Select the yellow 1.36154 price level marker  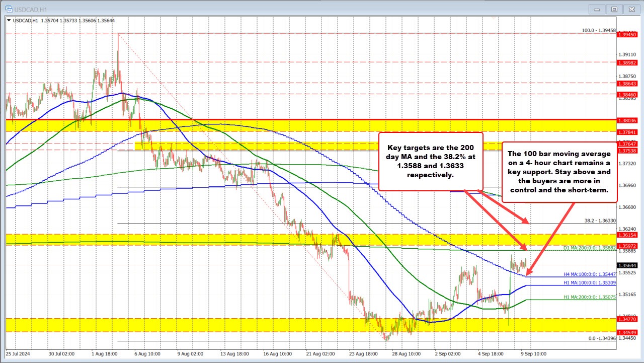pyautogui.click(x=627, y=234)
